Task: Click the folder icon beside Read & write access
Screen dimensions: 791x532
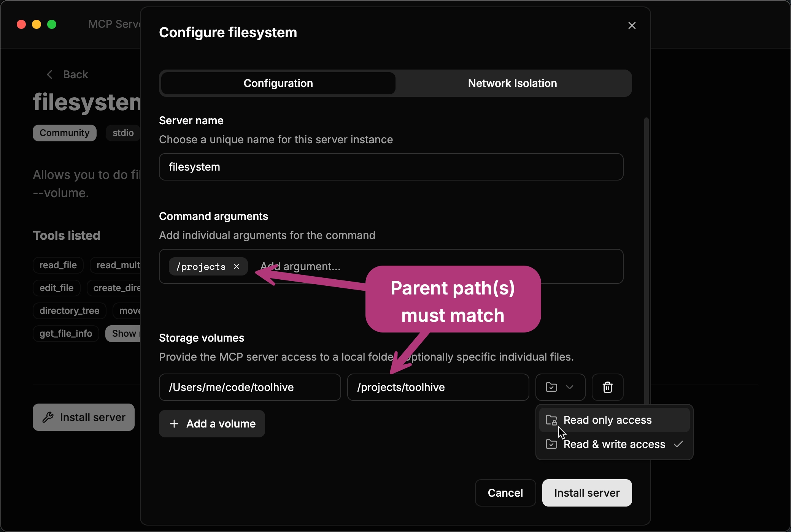Action: pos(551,444)
